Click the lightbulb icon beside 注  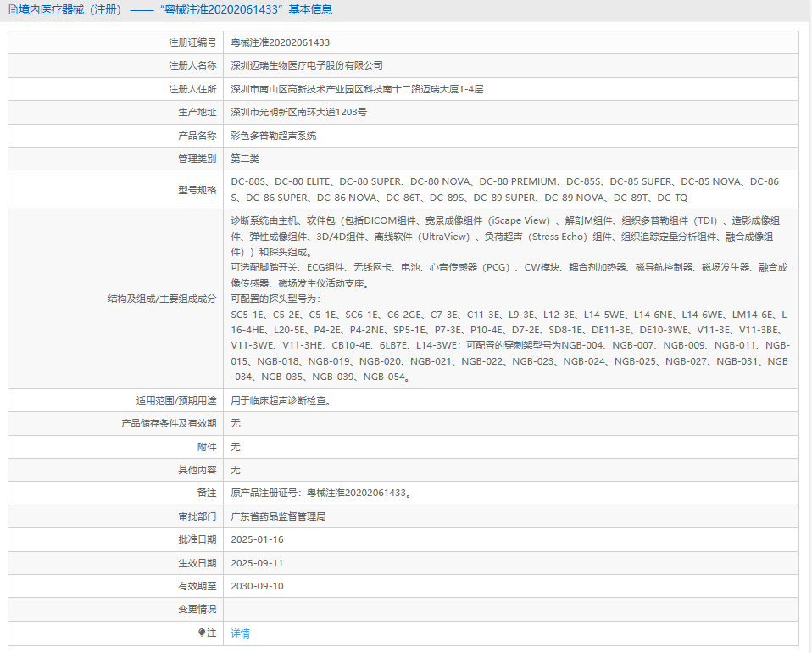202,633
